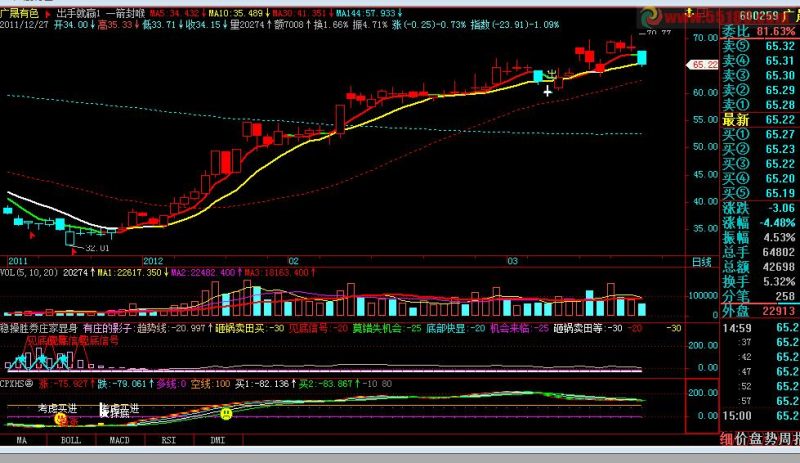This screenshot has height=463, width=800.
Task: Open the MACD indicator tab
Action: coord(119,440)
